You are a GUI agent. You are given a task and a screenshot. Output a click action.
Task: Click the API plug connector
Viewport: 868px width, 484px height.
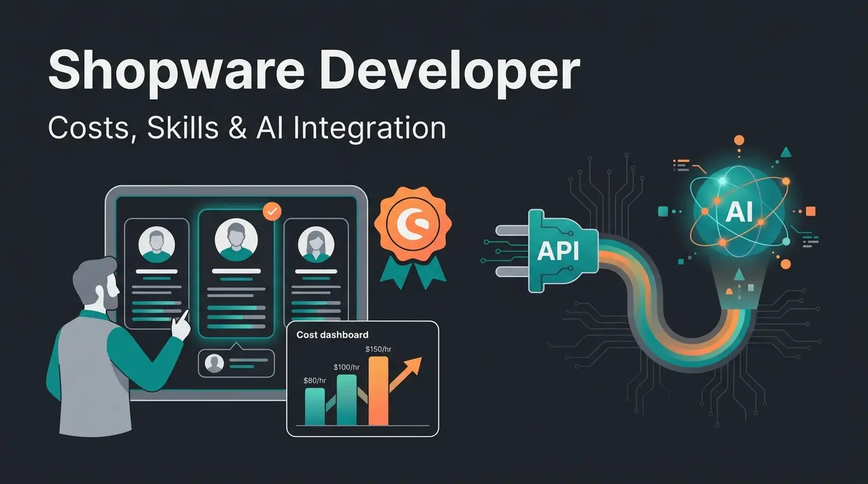[546, 251]
